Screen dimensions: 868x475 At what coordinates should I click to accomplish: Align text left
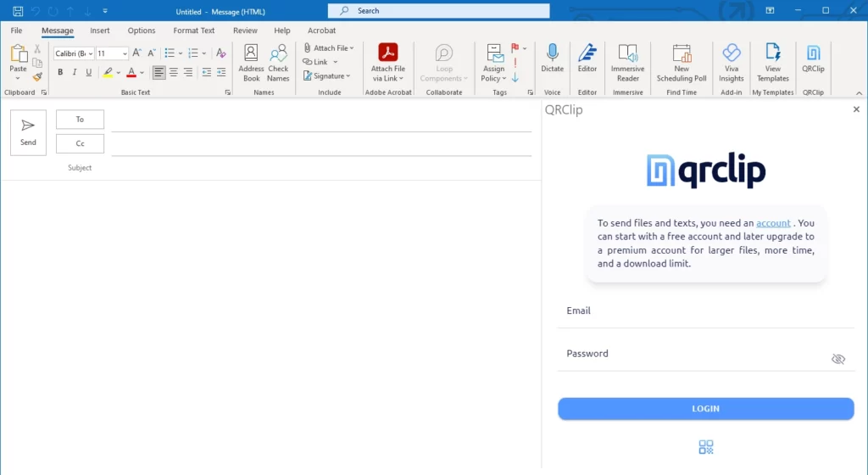(x=159, y=72)
